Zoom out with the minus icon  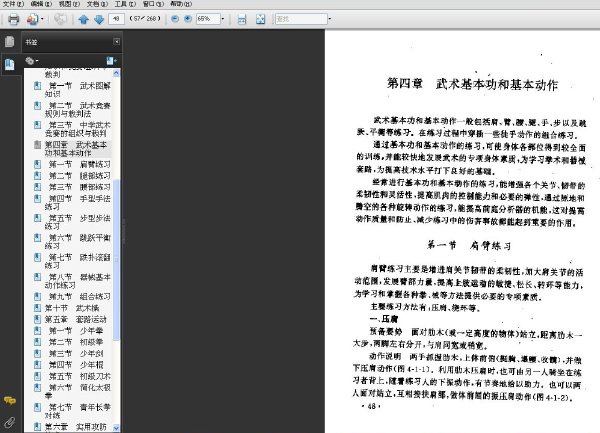[x=174, y=18]
